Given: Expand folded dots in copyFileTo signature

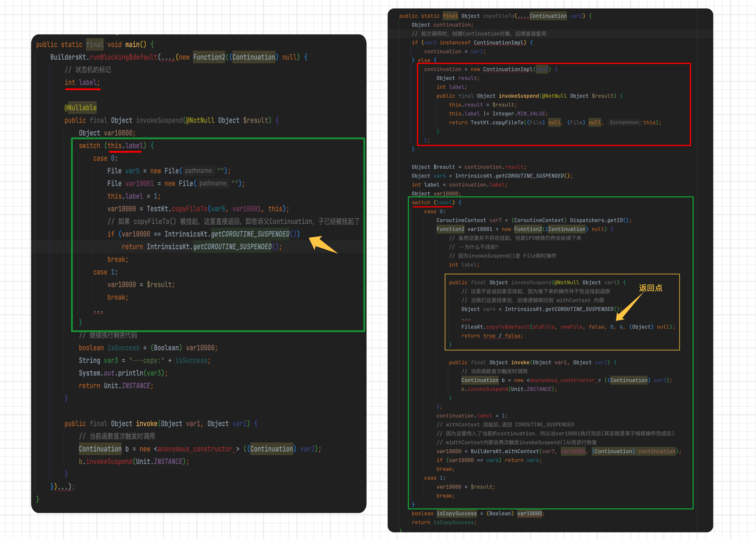Looking at the screenshot, I should point(522,16).
